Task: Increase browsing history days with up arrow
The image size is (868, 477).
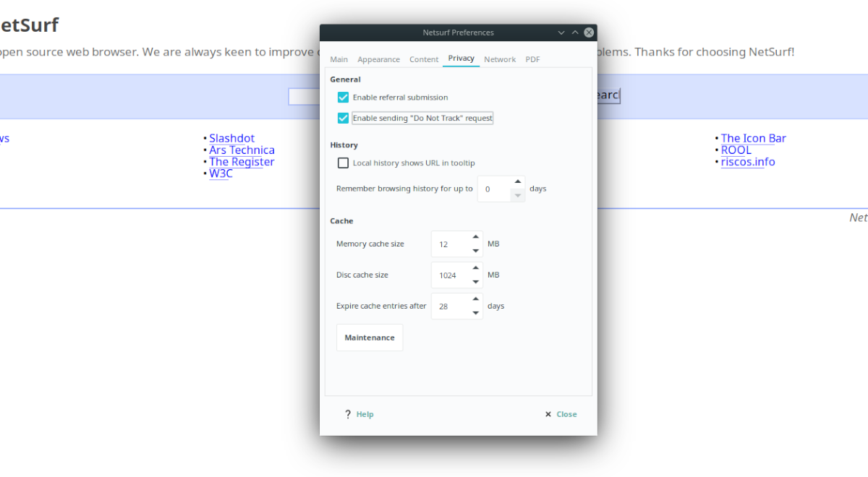Action: click(x=518, y=181)
